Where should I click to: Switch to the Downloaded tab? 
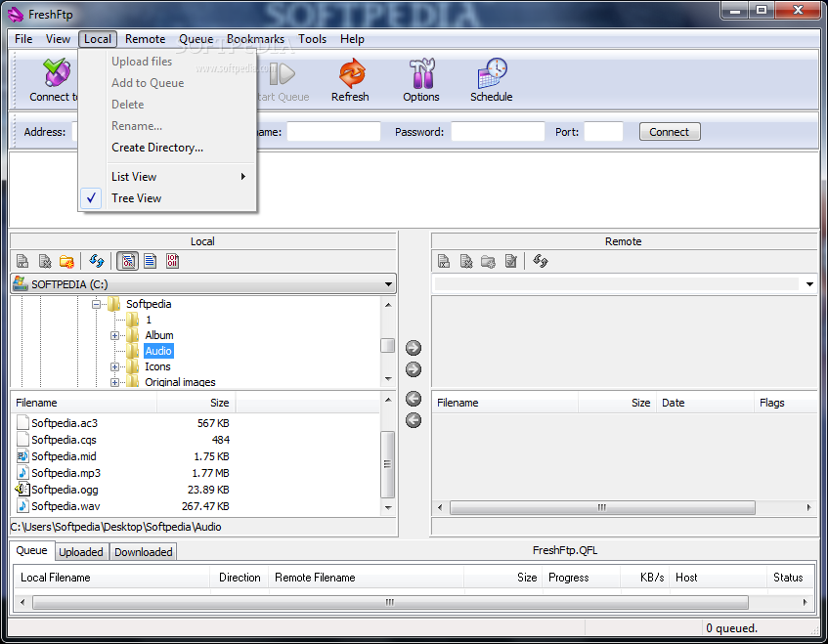143,551
